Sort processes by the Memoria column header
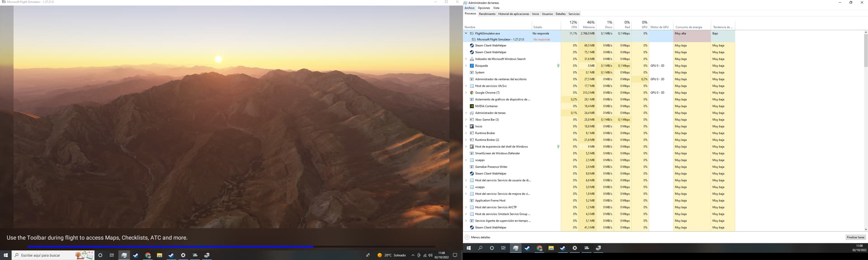 point(587,24)
